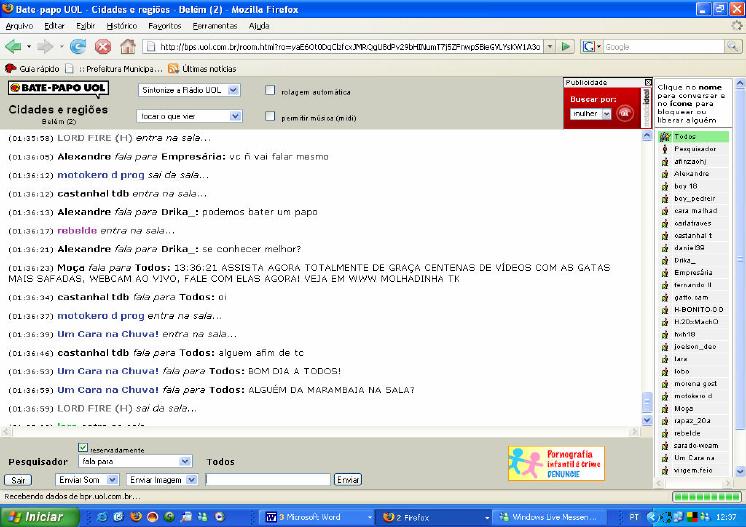The height and width of the screenshot is (527, 746).
Task: Open the Exibir menu
Action: pos(86,26)
